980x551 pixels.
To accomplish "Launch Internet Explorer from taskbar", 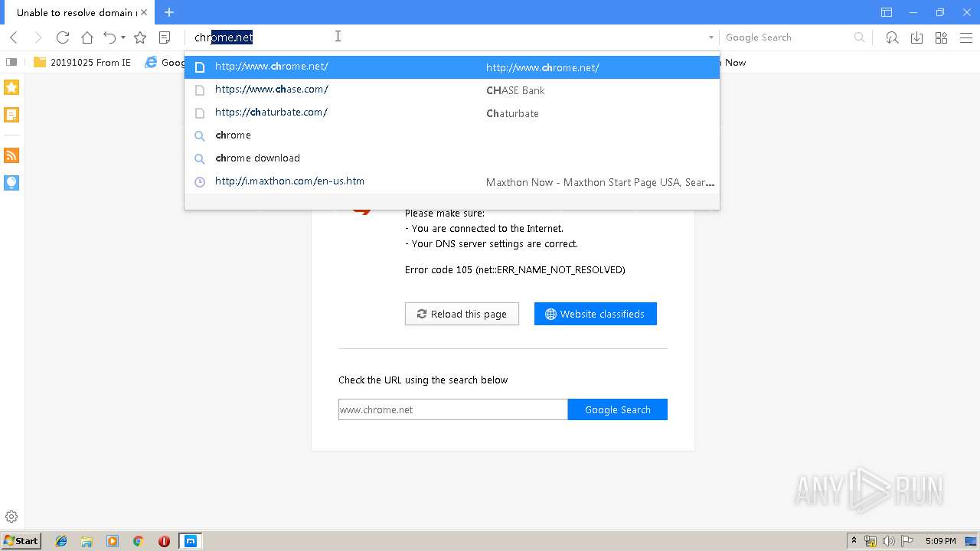I will 61,541.
